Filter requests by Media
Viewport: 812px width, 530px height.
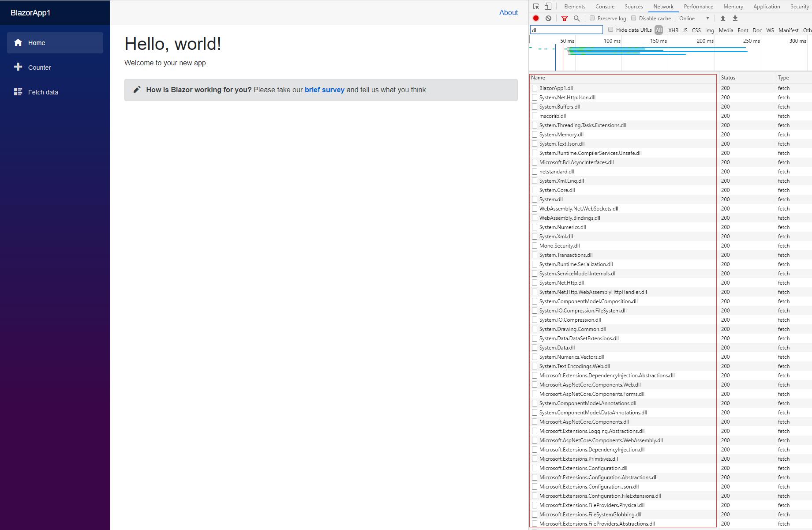pyautogui.click(x=726, y=30)
